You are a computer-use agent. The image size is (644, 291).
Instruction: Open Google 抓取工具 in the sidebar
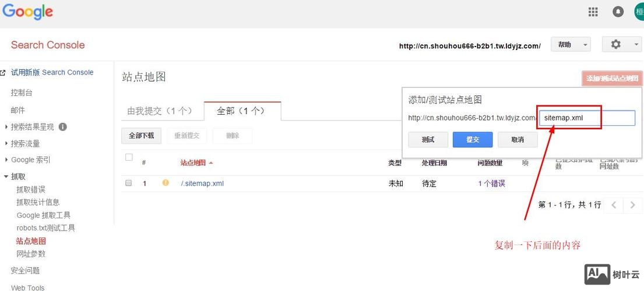coord(44,215)
